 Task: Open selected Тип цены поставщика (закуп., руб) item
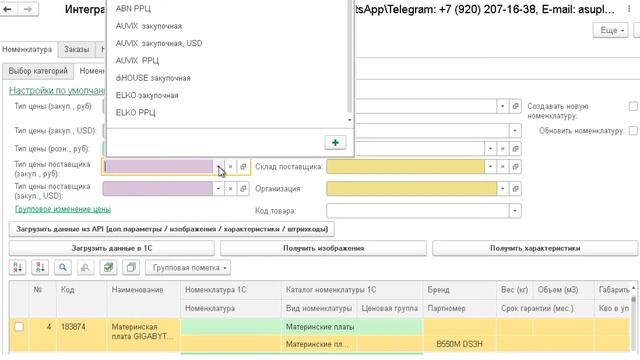tap(243, 167)
